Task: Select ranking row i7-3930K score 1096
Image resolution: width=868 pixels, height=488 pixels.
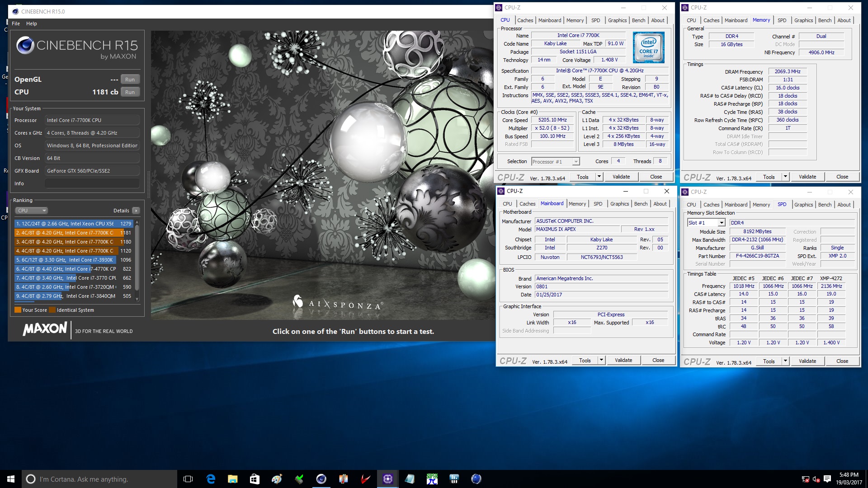Action: tap(74, 260)
